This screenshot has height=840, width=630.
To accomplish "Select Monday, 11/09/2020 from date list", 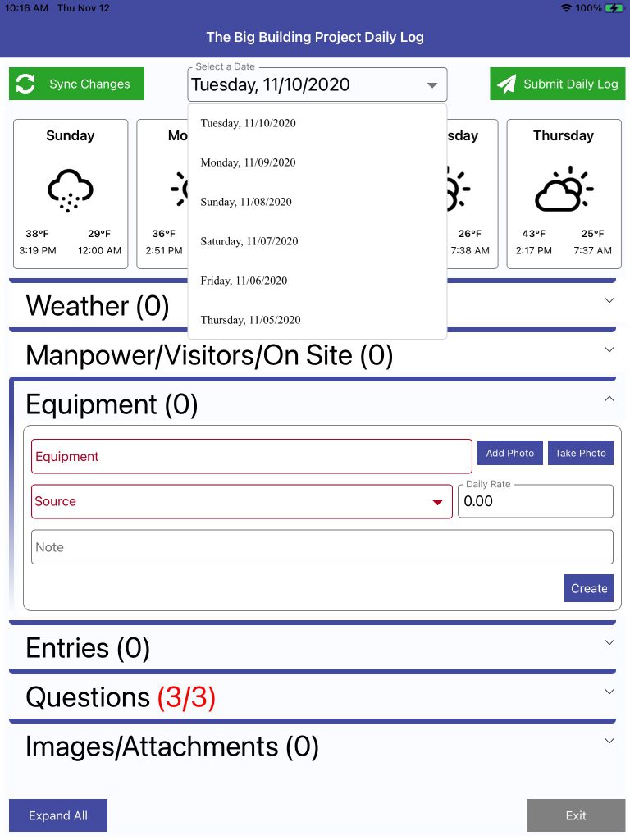I will (317, 162).
